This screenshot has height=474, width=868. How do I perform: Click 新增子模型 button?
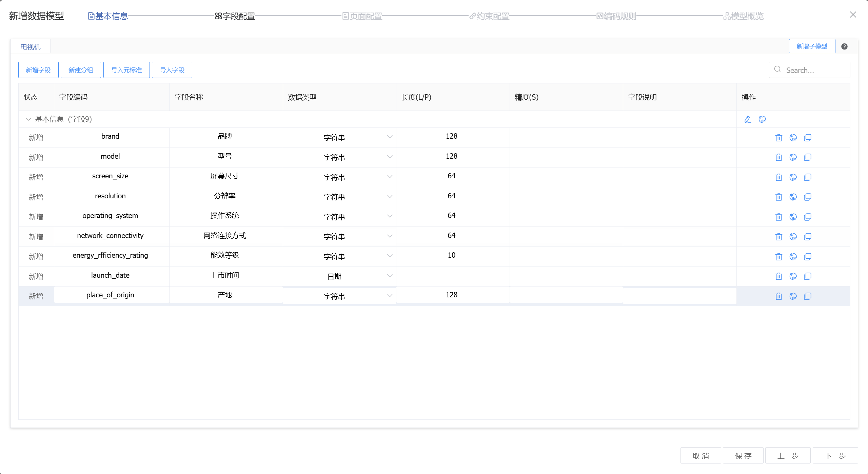[812, 46]
